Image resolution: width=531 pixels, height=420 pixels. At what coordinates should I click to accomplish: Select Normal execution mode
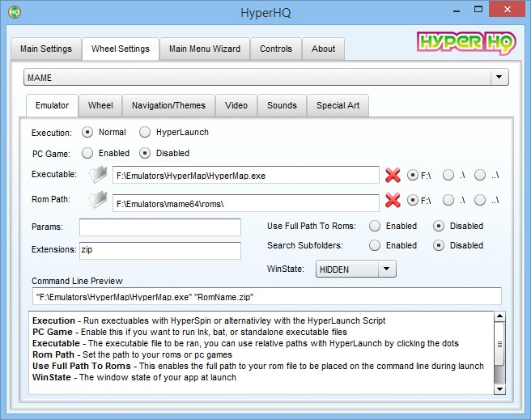(87, 132)
